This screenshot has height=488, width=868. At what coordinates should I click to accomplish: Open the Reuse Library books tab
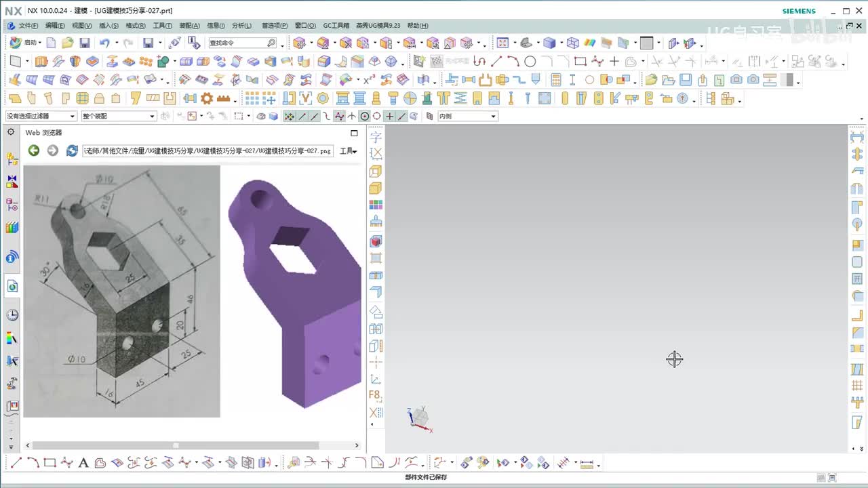coord(12,227)
